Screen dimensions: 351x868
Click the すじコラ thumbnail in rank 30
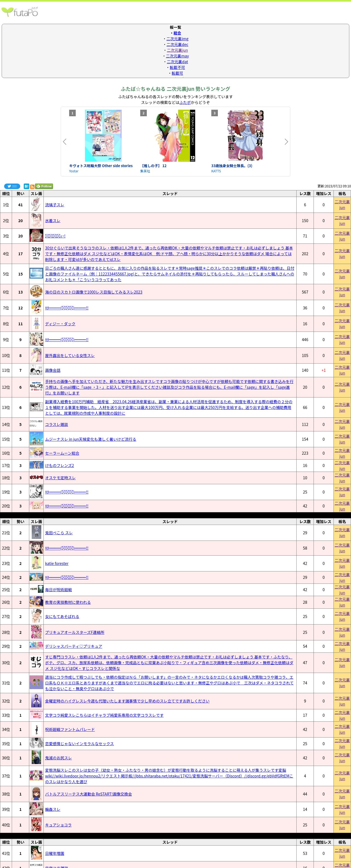36,663
